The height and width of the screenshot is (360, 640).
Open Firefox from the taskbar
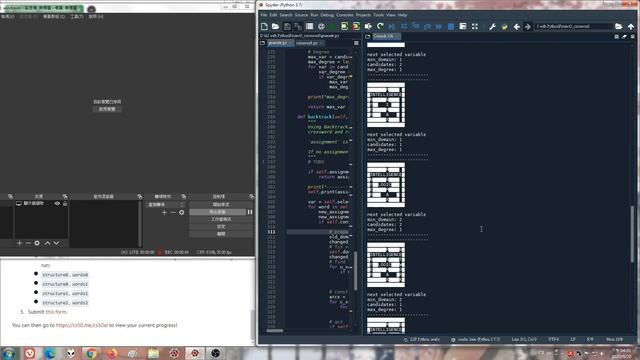coord(112,353)
